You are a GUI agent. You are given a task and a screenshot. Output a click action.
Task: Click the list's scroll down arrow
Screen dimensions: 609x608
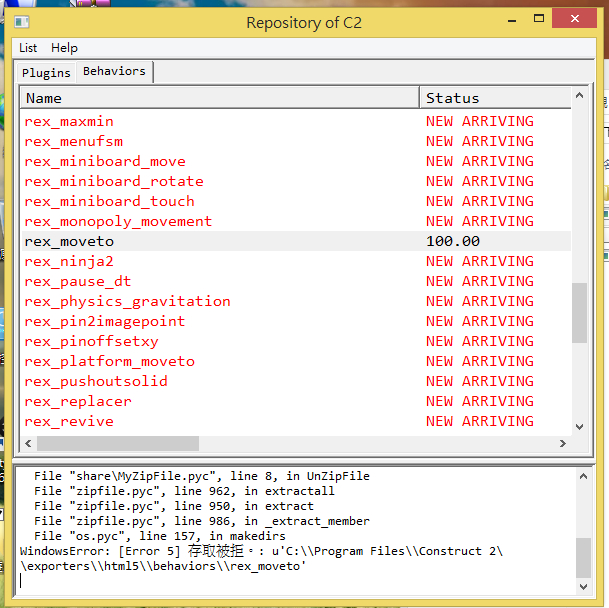click(x=579, y=427)
